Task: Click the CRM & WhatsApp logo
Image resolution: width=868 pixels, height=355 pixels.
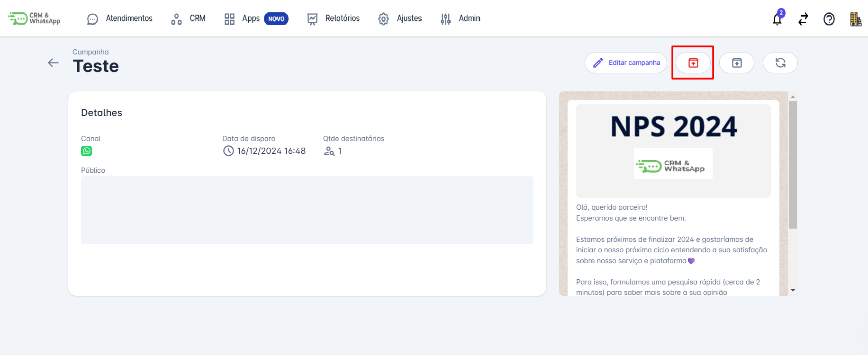Action: tap(35, 18)
